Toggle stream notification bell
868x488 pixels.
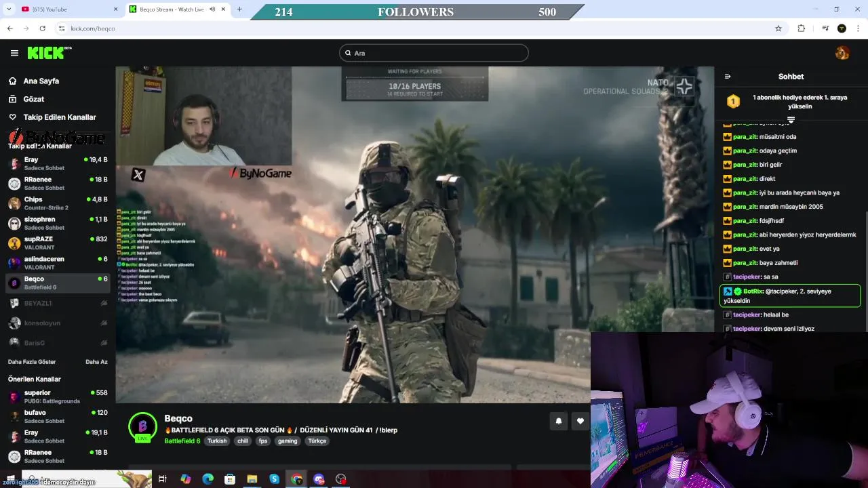(559, 421)
